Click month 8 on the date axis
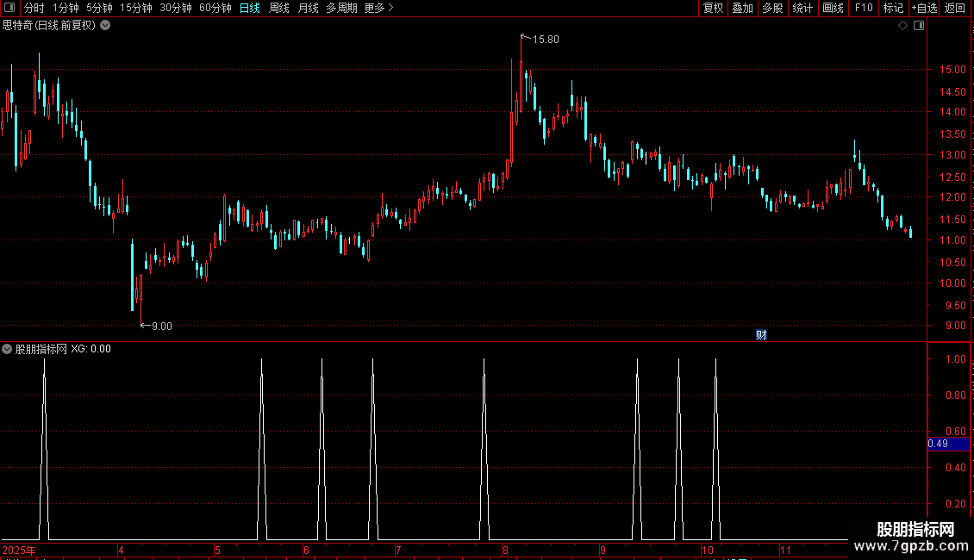The image size is (974, 560). (506, 550)
